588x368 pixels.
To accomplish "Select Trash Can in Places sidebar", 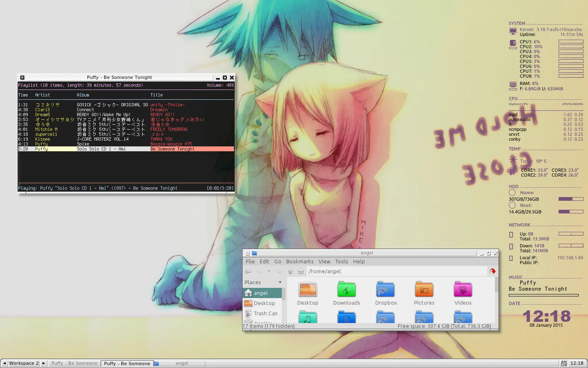I will tap(262, 314).
